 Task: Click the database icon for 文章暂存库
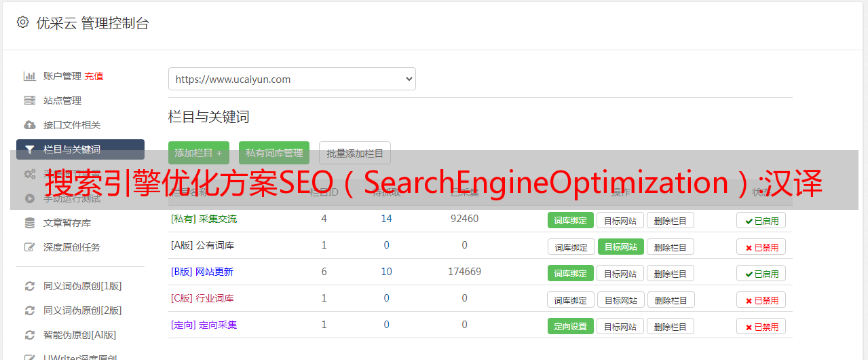tap(30, 223)
